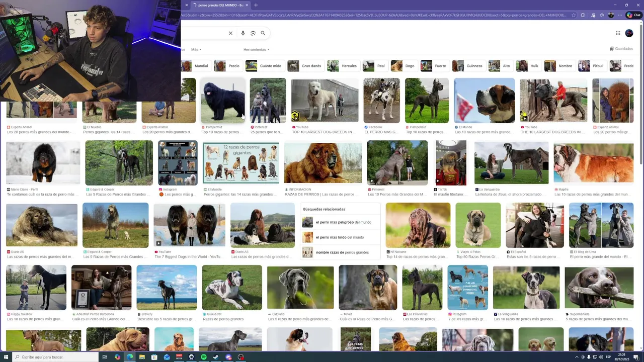Image resolution: width=644 pixels, height=362 pixels.
Task: Open the Marie Claire black mastiff thumbnail
Action: [43, 163]
